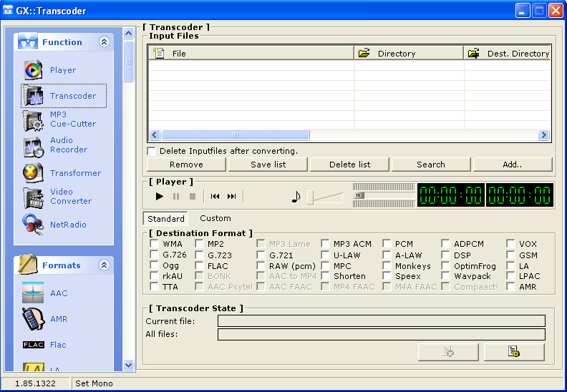Switch to the Standard tab
The image size is (567, 392).
pos(166,219)
